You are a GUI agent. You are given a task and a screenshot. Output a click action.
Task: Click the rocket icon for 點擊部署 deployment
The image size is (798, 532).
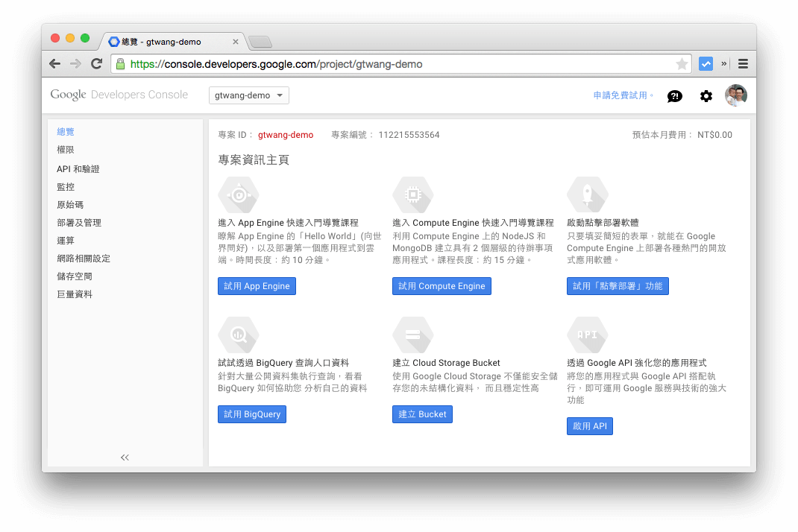coord(588,194)
